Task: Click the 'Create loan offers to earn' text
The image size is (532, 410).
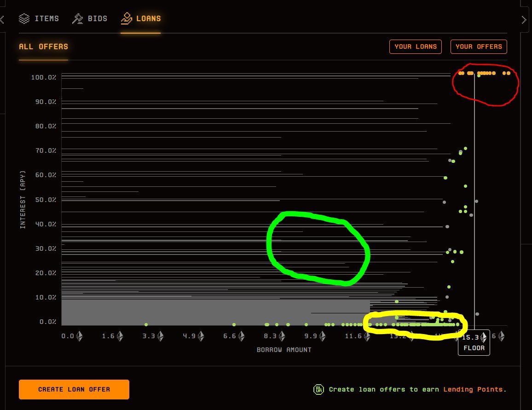Action: 384,389
